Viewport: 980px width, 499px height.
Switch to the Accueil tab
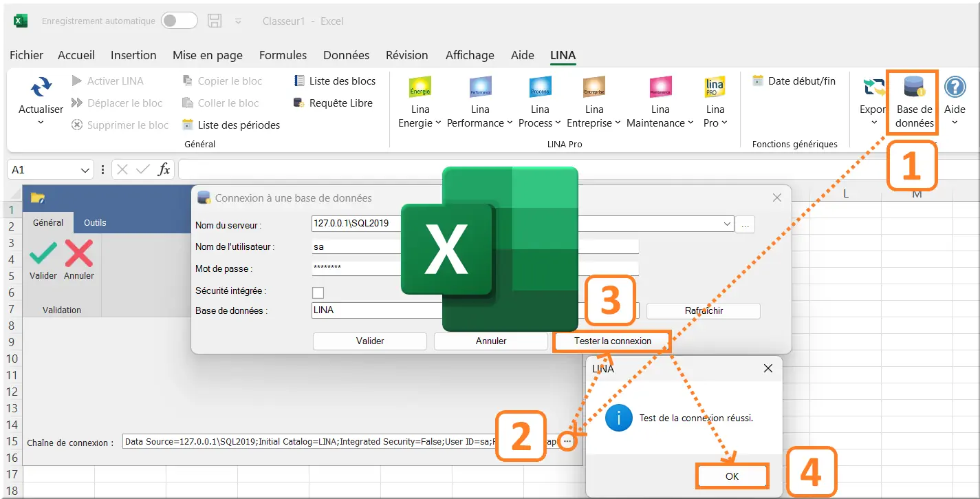point(76,55)
